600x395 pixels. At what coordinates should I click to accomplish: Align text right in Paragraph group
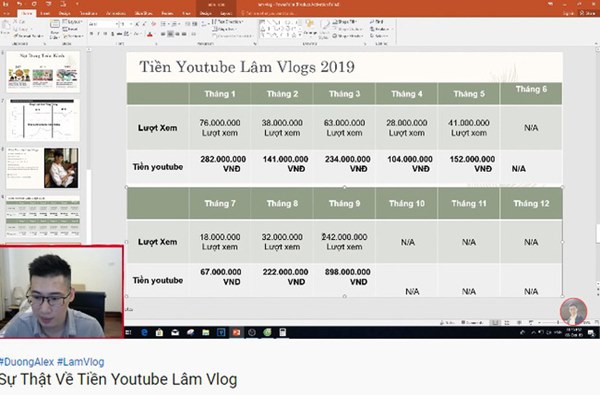point(177,34)
